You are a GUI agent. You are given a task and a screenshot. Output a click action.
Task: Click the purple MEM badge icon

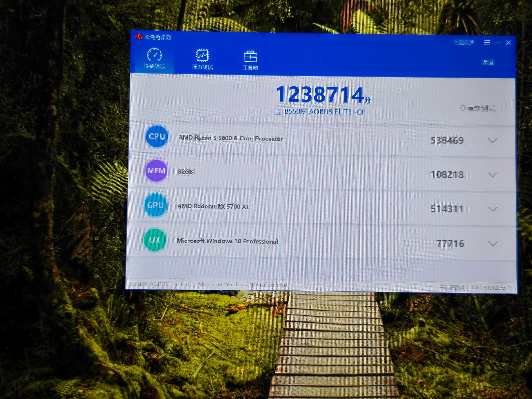click(156, 171)
